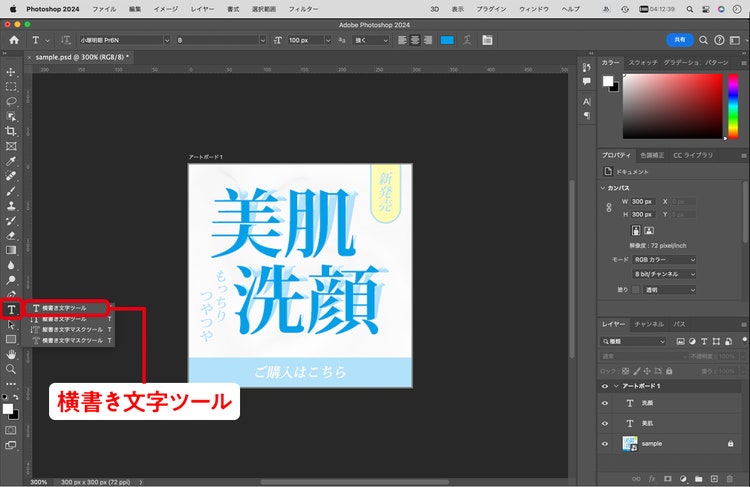Screen dimensions: 750x487
Task: Select the Crop tool
Action: point(11,131)
